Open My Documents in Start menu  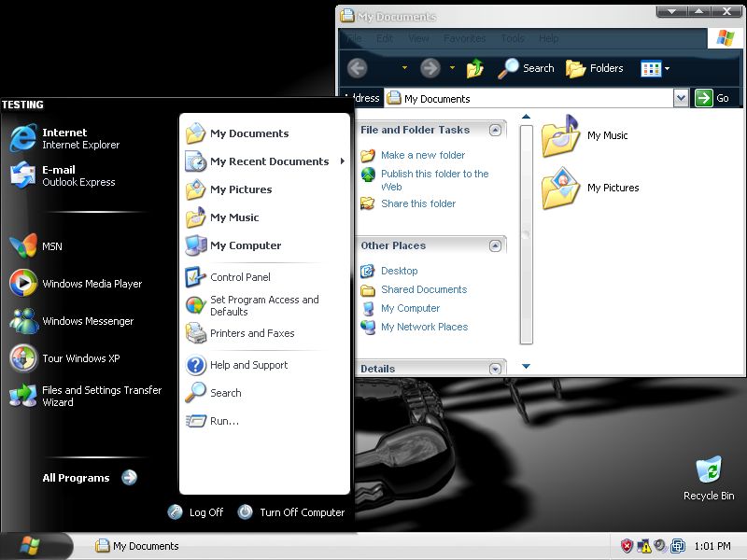[237, 133]
